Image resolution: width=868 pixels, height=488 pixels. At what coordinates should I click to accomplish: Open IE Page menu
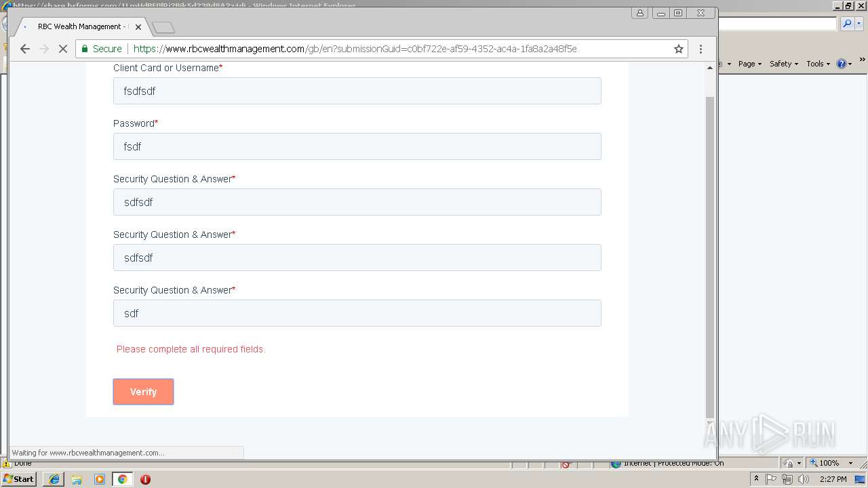coord(749,64)
